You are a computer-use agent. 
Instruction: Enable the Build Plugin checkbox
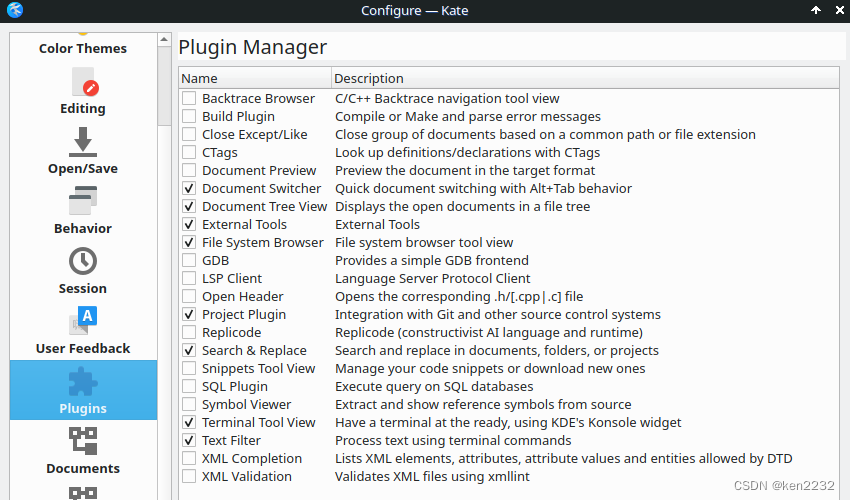tap(189, 116)
